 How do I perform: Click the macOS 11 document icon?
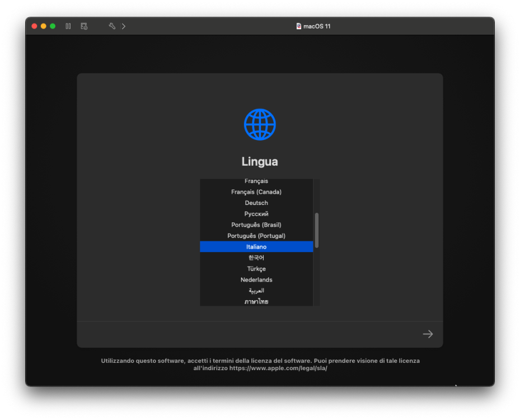pyautogui.click(x=298, y=26)
